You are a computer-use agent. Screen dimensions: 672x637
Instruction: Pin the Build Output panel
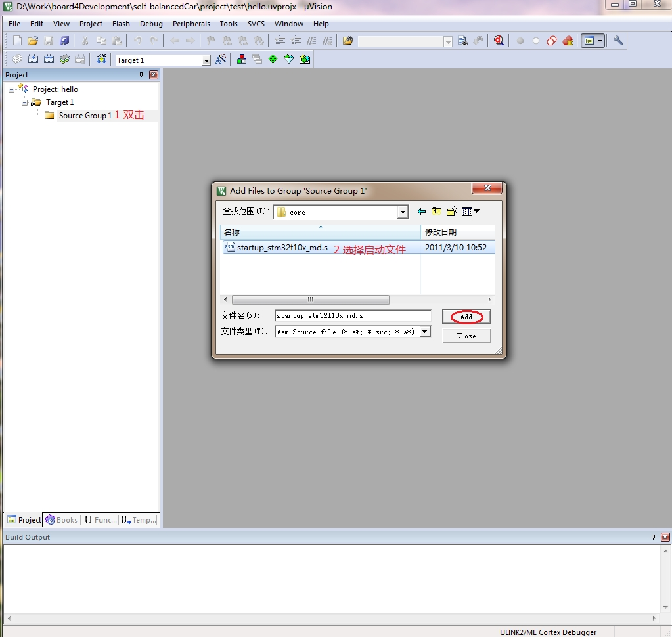pos(653,537)
